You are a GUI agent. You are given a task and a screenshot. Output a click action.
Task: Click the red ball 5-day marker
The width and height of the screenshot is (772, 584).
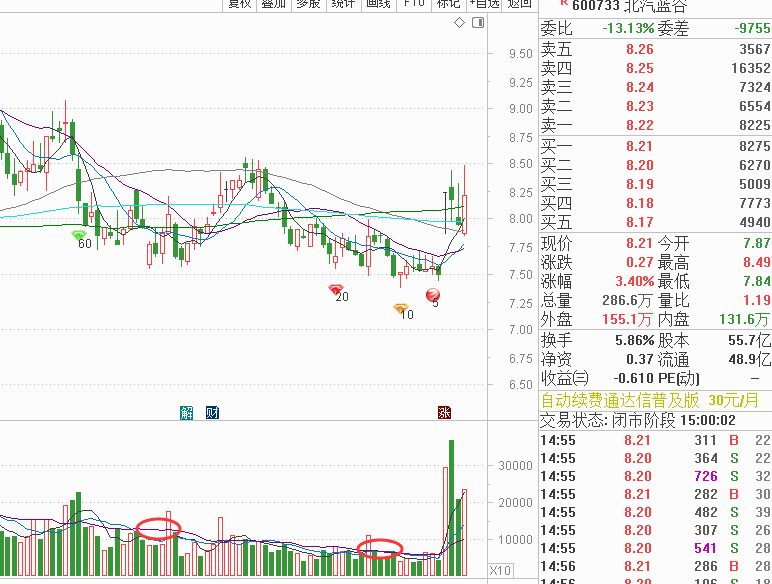(433, 295)
